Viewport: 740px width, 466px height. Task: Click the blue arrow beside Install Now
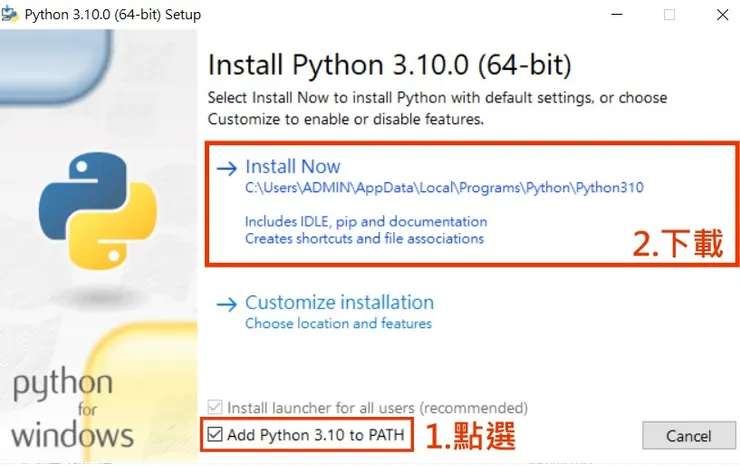(x=227, y=168)
